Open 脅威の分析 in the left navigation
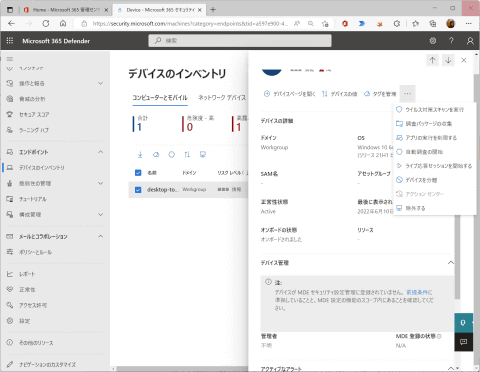Viewport: 480px width, 372px height. pyautogui.click(x=32, y=99)
